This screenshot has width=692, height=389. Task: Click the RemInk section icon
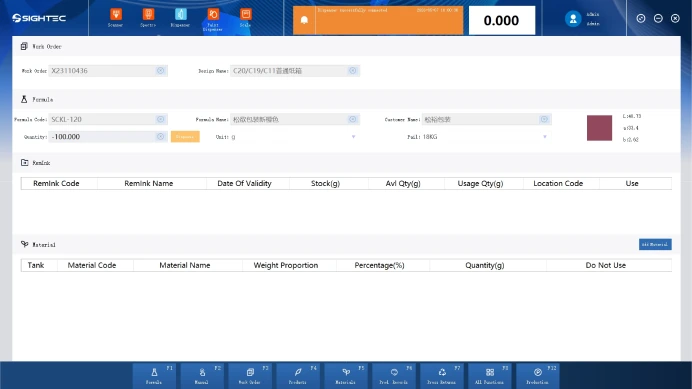pyautogui.click(x=24, y=162)
